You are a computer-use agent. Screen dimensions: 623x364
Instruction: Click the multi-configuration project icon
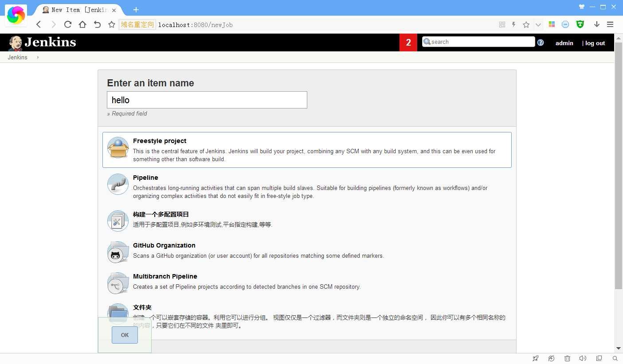[118, 221]
